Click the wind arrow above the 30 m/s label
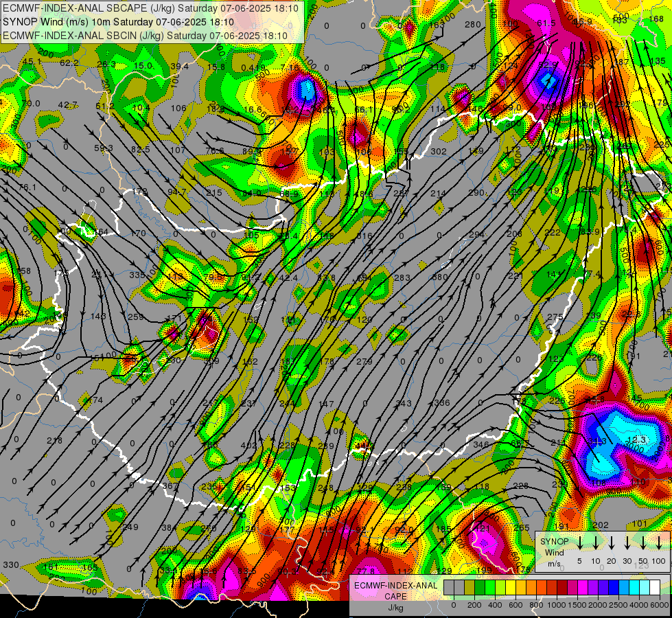This screenshot has width=672, height=618. [x=627, y=542]
